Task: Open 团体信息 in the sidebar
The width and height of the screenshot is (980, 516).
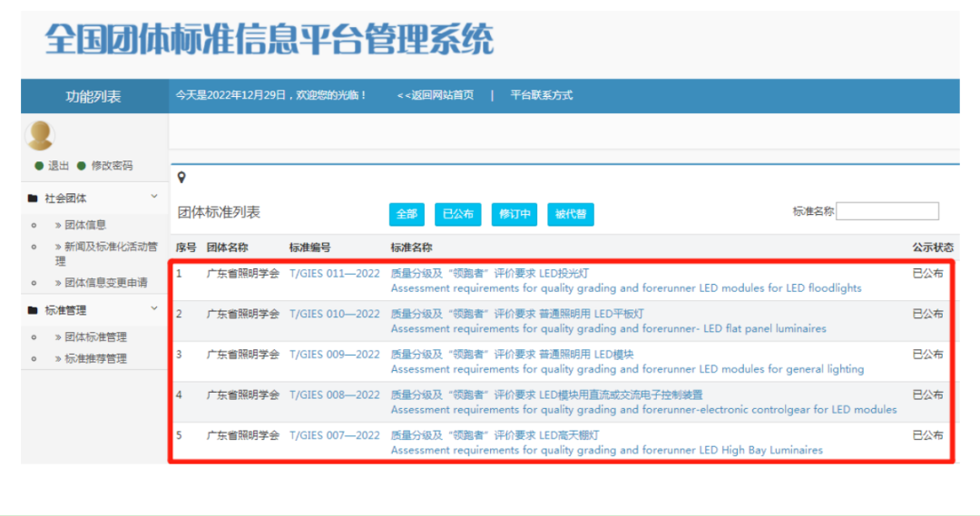Action: (85, 225)
